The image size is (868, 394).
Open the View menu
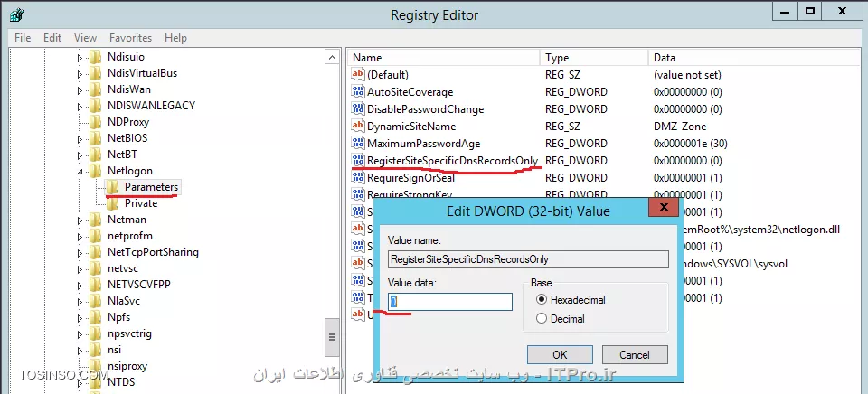click(x=85, y=38)
